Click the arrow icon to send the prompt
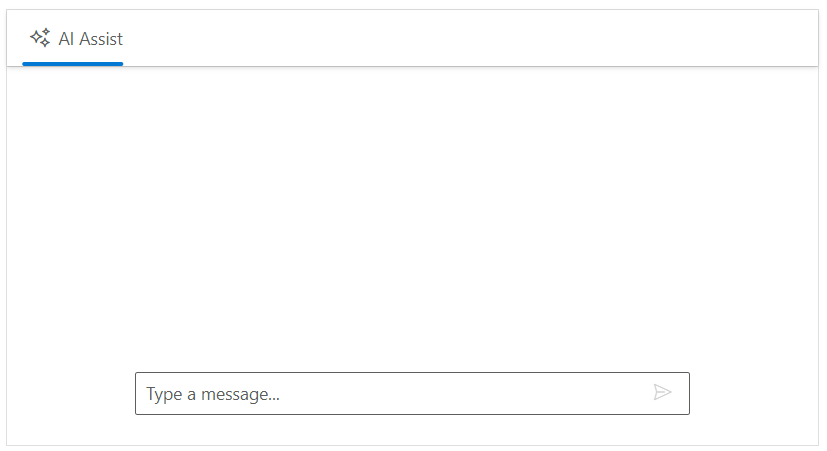This screenshot has width=827, height=451. click(x=662, y=392)
